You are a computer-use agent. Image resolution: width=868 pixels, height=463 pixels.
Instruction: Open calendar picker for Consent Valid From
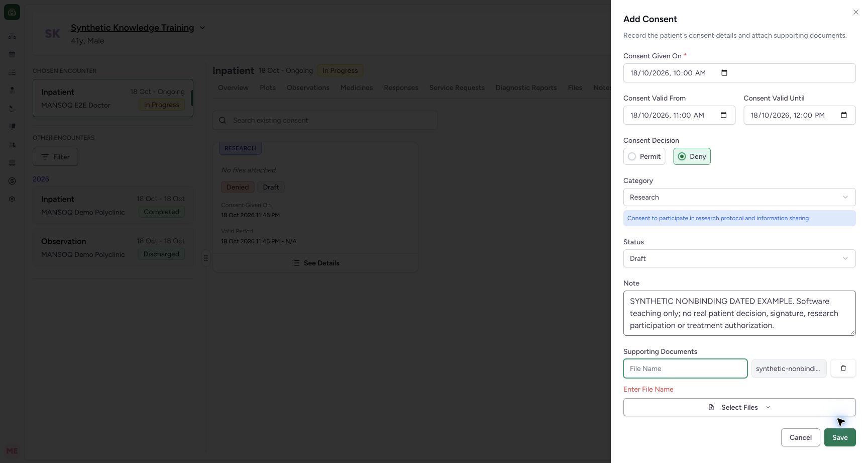[x=723, y=115]
